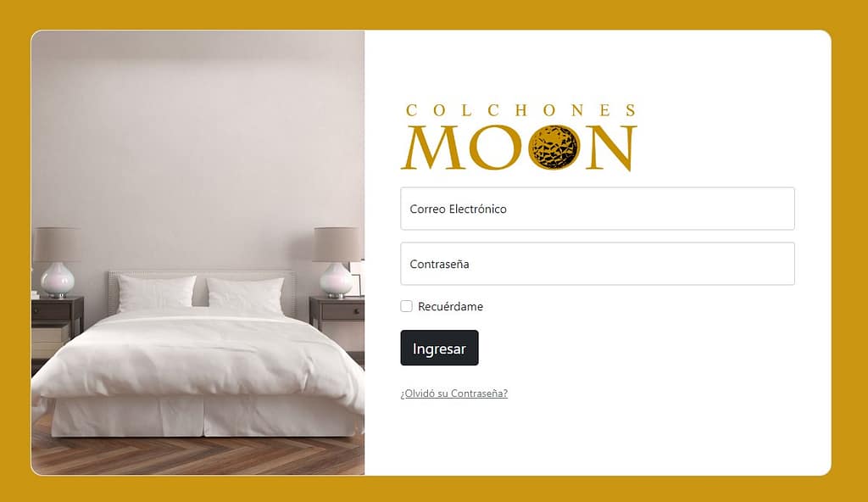Click the Colchones Moon logo letter M
868x502 pixels.
[x=434, y=148]
